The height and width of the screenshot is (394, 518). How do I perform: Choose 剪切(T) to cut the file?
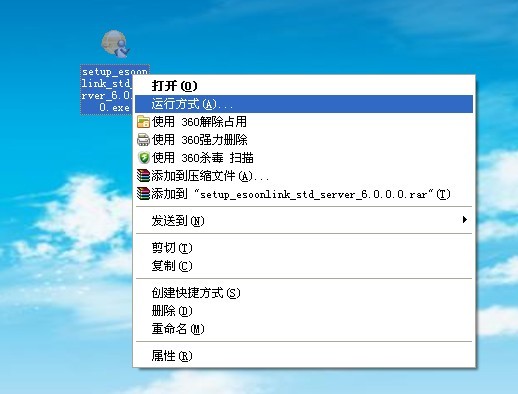click(304, 248)
